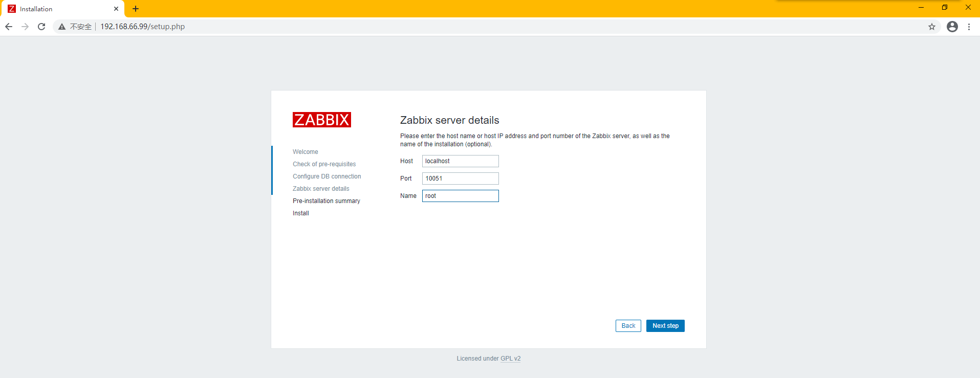This screenshot has height=378, width=980.
Task: Select the Welcome step in sidebar
Action: (x=306, y=152)
